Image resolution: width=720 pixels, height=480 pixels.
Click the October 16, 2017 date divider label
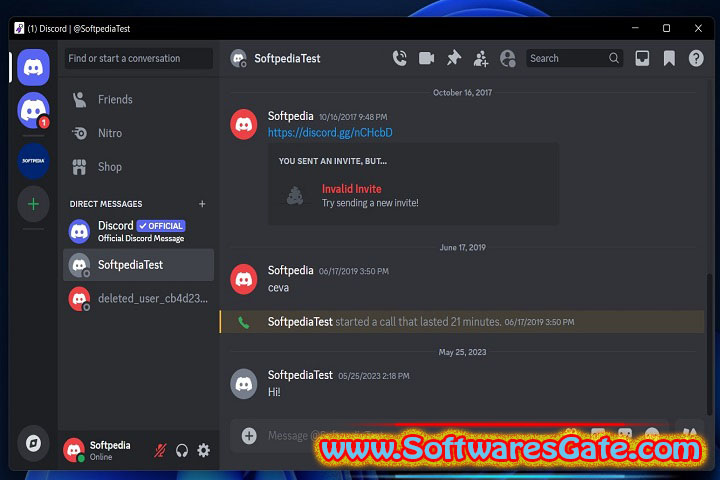pos(462,92)
